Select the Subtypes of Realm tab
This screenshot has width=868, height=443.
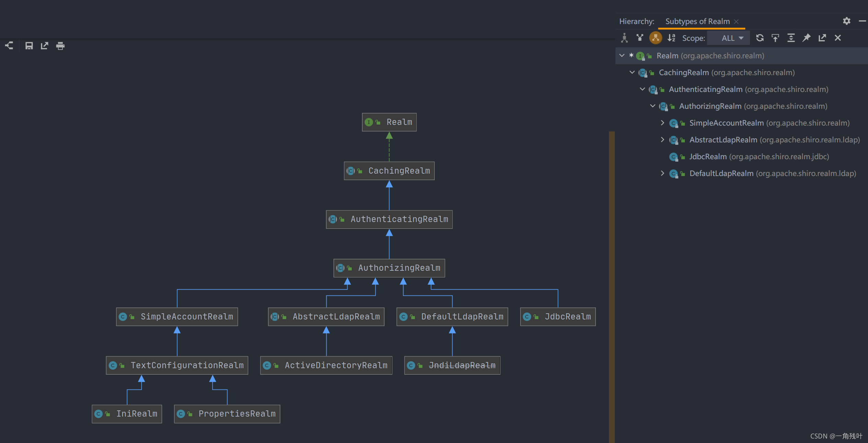point(697,21)
